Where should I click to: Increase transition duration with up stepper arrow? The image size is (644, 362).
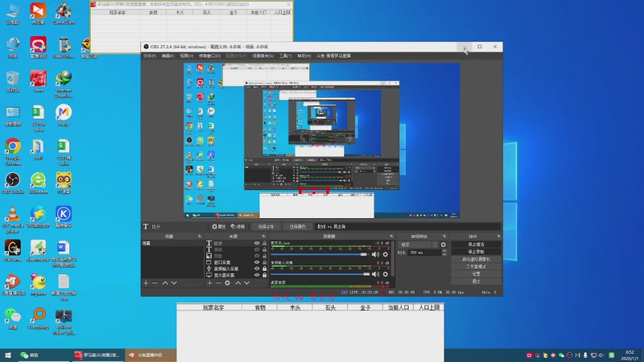pyautogui.click(x=444, y=251)
